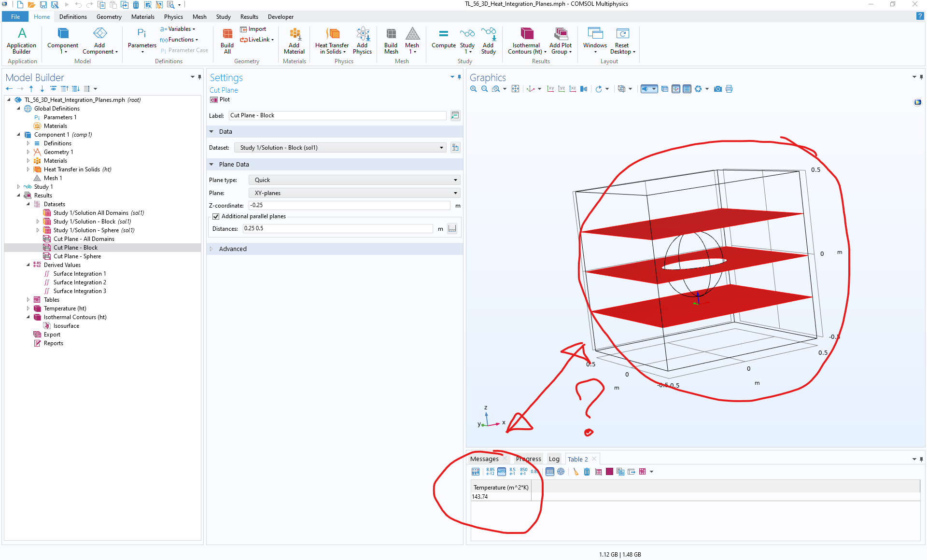This screenshot has height=560, width=927.
Task: Open the Results ribbon tab
Action: tap(249, 17)
